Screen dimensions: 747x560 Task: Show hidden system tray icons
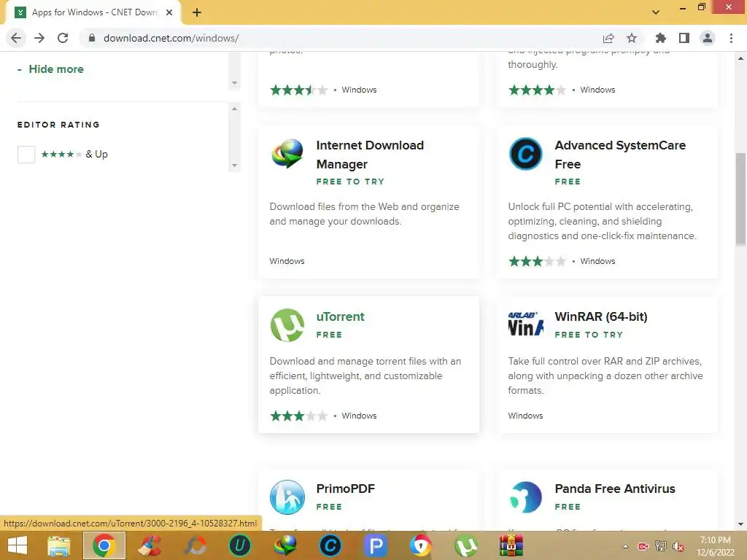point(625,546)
